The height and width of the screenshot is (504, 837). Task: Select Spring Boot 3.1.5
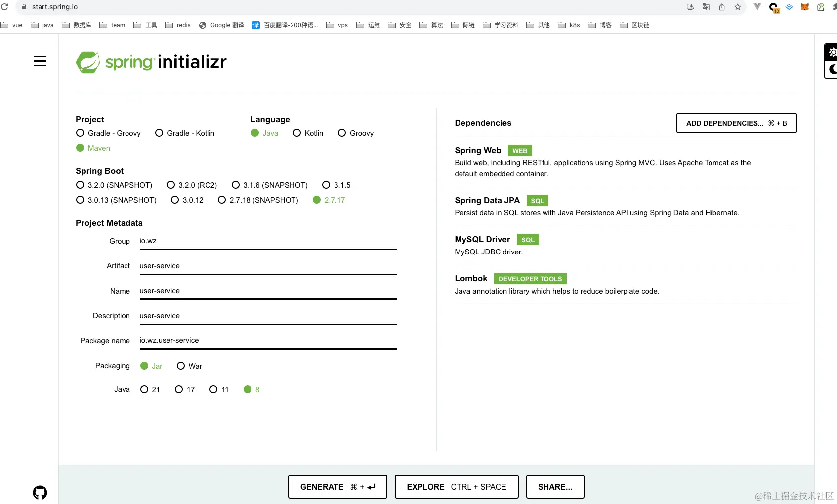336,185
